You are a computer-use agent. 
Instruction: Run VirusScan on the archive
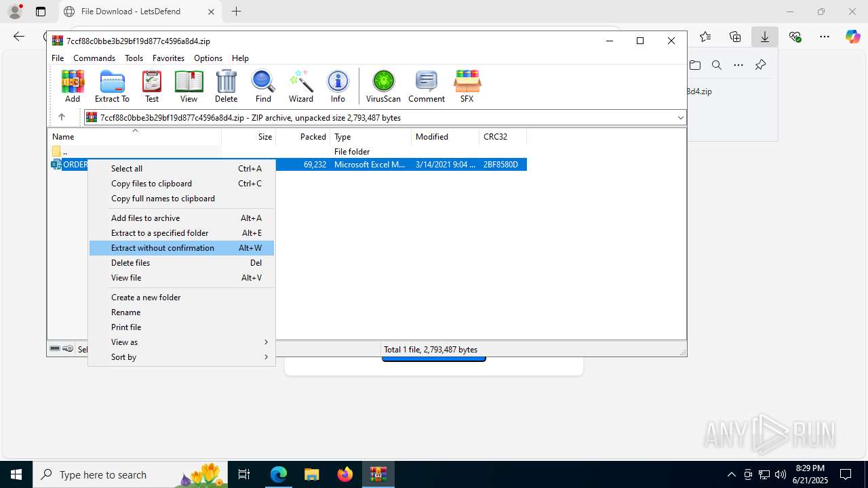pos(383,86)
